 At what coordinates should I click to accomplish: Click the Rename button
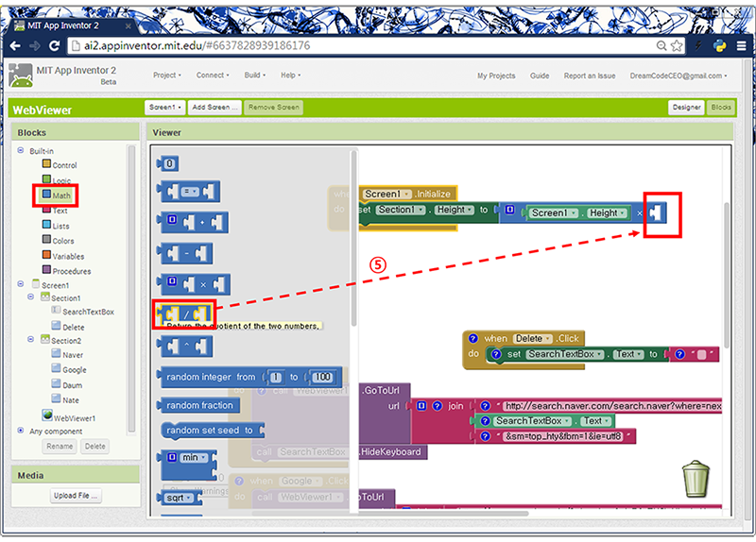coord(60,446)
